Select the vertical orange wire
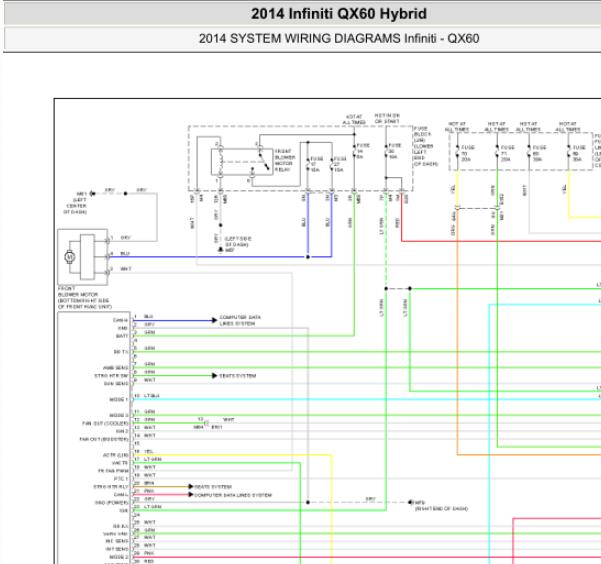Viewport: 601px width, 564px height. point(457,332)
